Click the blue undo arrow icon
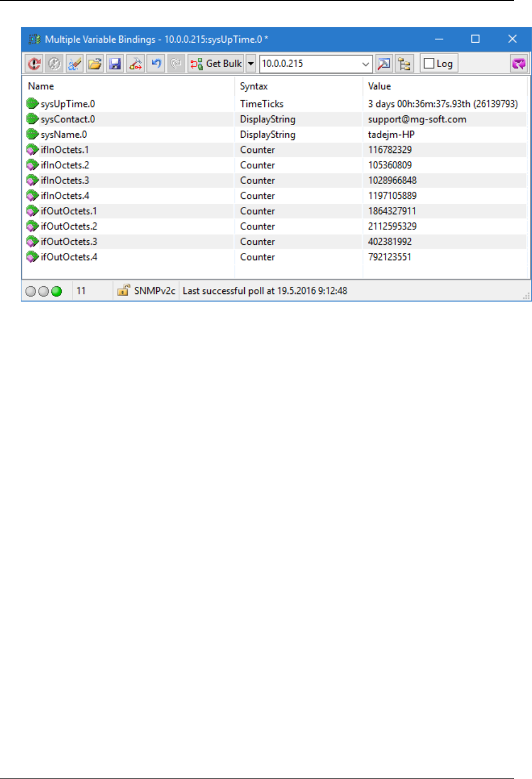532x779 pixels. pos(156,64)
